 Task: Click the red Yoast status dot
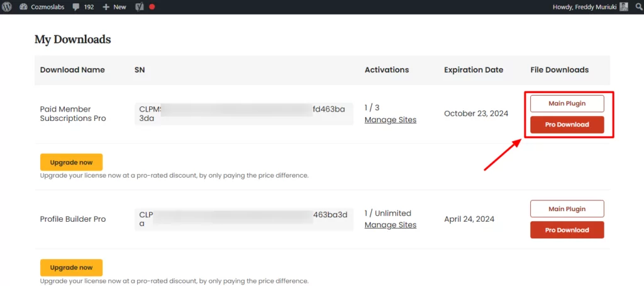coord(152,7)
